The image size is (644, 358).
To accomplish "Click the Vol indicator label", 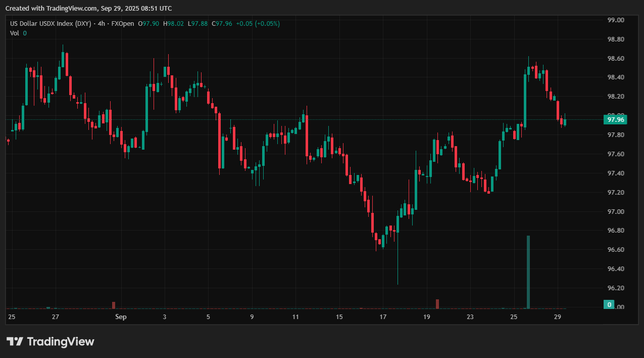I will (x=15, y=33).
